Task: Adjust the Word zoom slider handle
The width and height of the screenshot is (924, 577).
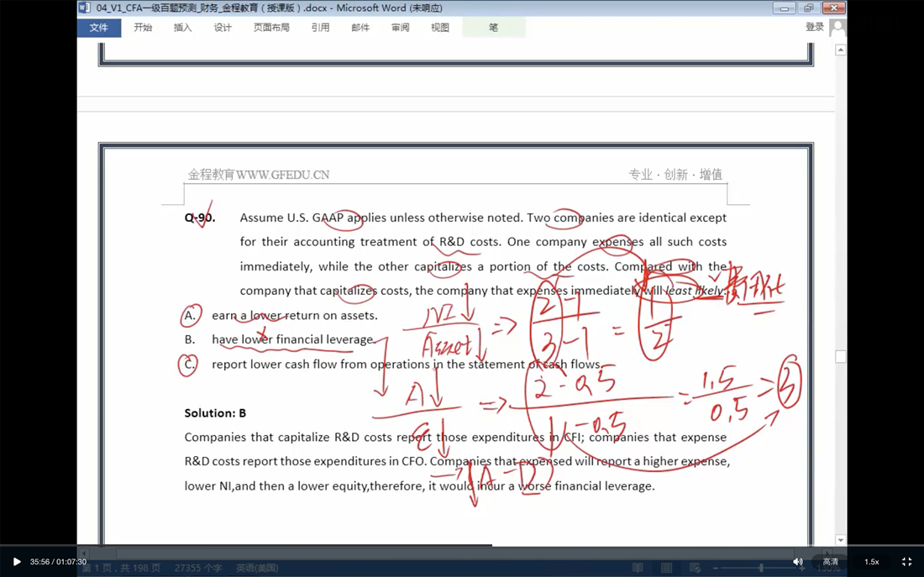Action: click(761, 568)
